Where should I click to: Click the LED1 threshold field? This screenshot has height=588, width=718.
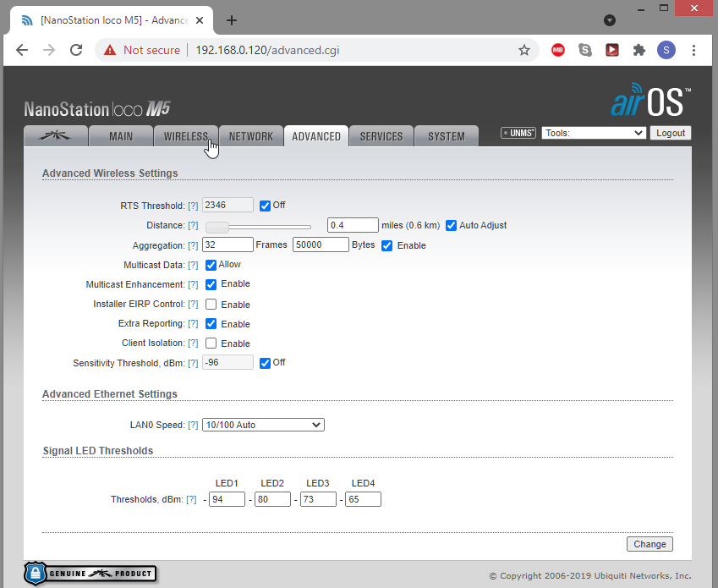click(x=227, y=499)
